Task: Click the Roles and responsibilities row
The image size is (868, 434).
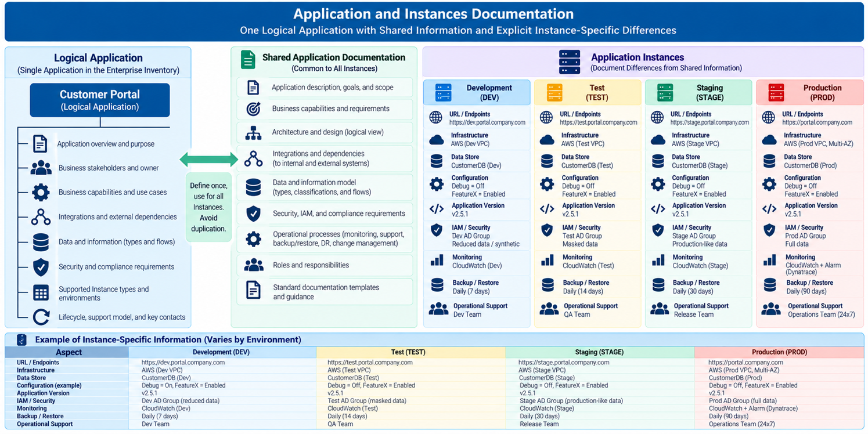Action: pyautogui.click(x=326, y=265)
